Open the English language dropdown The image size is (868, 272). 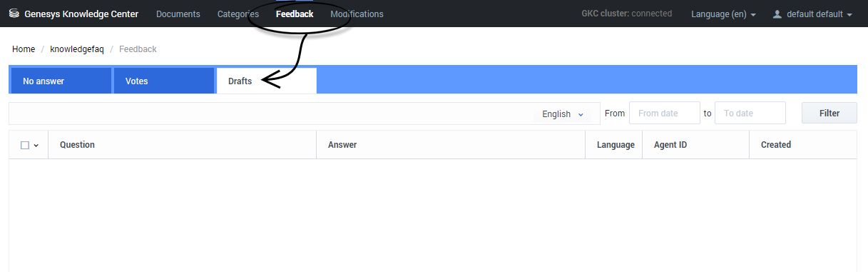pos(563,114)
